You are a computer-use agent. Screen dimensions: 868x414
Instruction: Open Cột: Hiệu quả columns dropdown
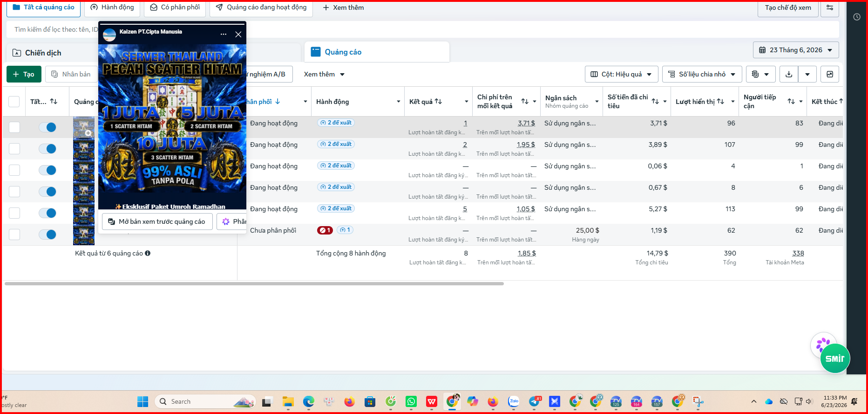621,74
